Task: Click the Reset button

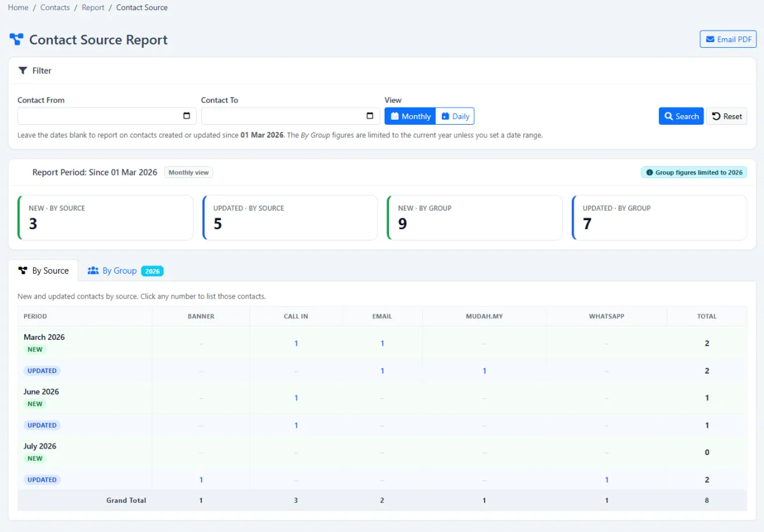Action: (726, 116)
